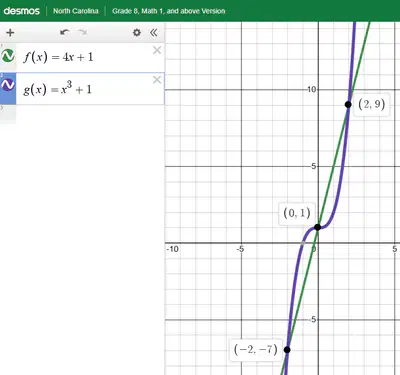This screenshot has height=375, width=400.
Task: Open the graph settings gear
Action: point(137,33)
